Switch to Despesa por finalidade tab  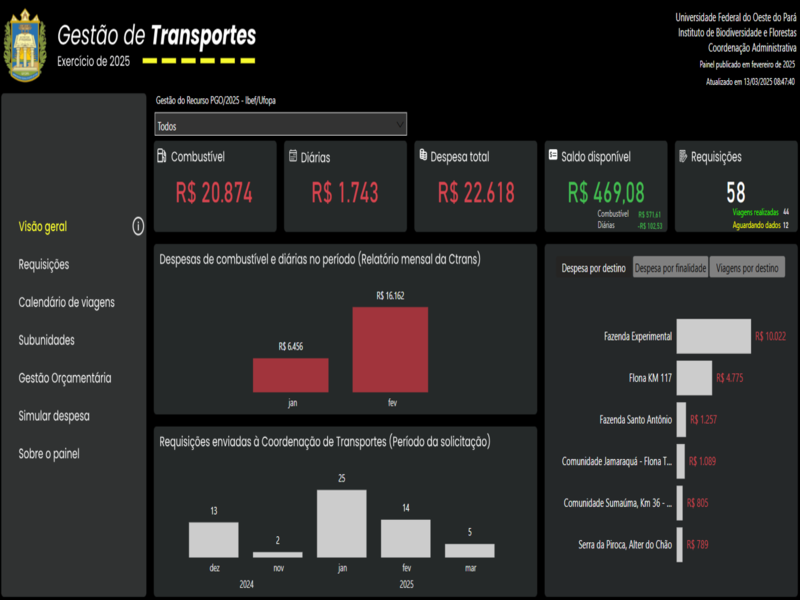pyautogui.click(x=670, y=268)
